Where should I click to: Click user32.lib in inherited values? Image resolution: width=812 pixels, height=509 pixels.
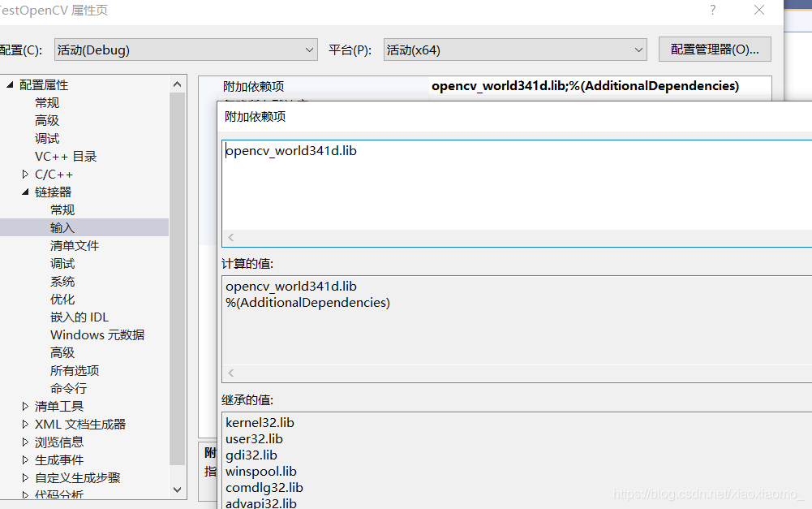[x=254, y=439]
